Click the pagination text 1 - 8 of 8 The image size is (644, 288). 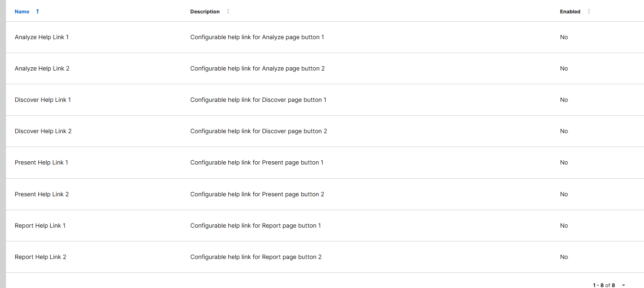[603, 285]
